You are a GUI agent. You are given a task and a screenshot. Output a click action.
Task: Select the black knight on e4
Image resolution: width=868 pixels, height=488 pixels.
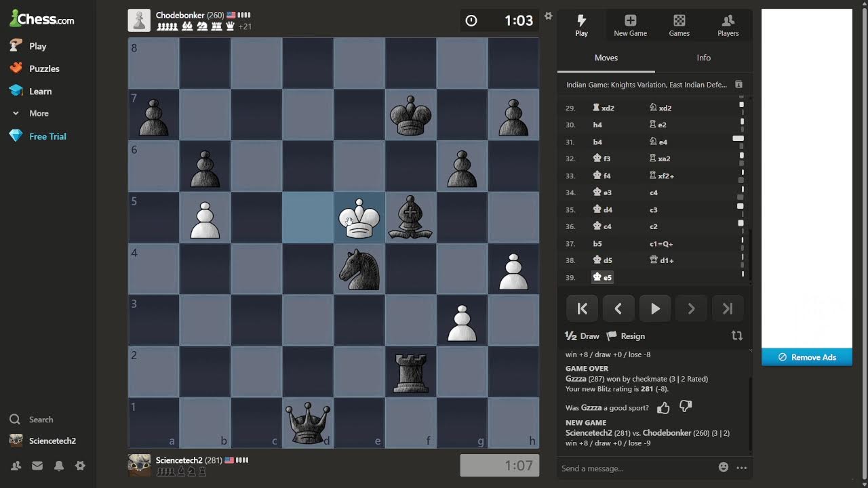359,269
